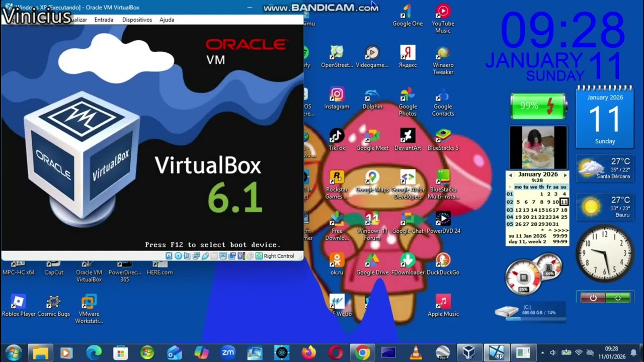The height and width of the screenshot is (362, 644).
Task: Open Google AI for Developers shortcut
Action: [408, 185]
